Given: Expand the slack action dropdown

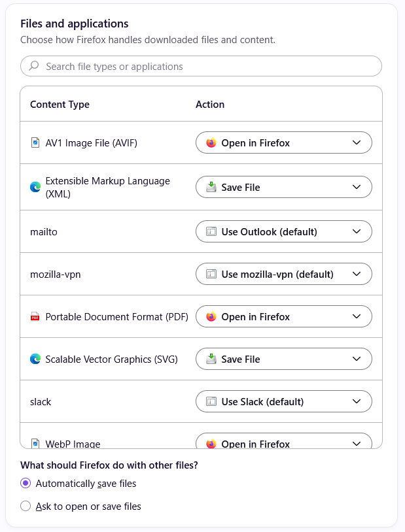Looking at the screenshot, I should pos(284,401).
